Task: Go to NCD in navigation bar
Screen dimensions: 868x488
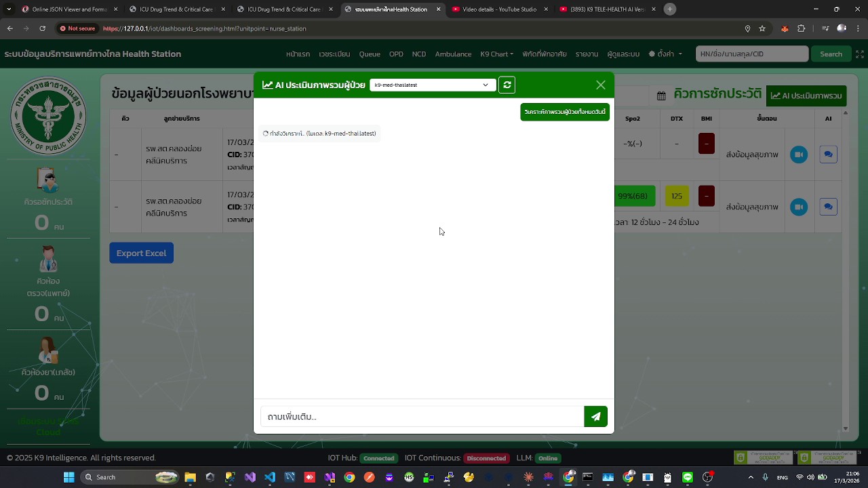Action: coord(419,54)
